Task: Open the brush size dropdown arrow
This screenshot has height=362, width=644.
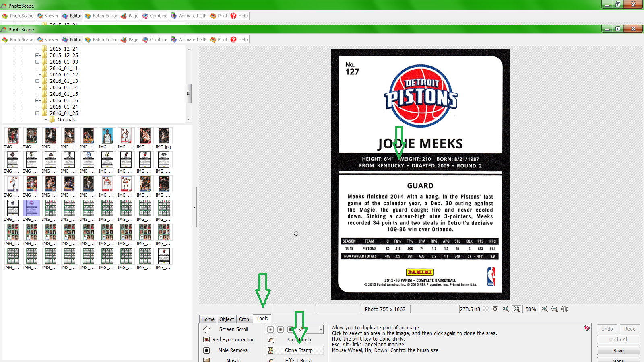Action: click(x=321, y=329)
